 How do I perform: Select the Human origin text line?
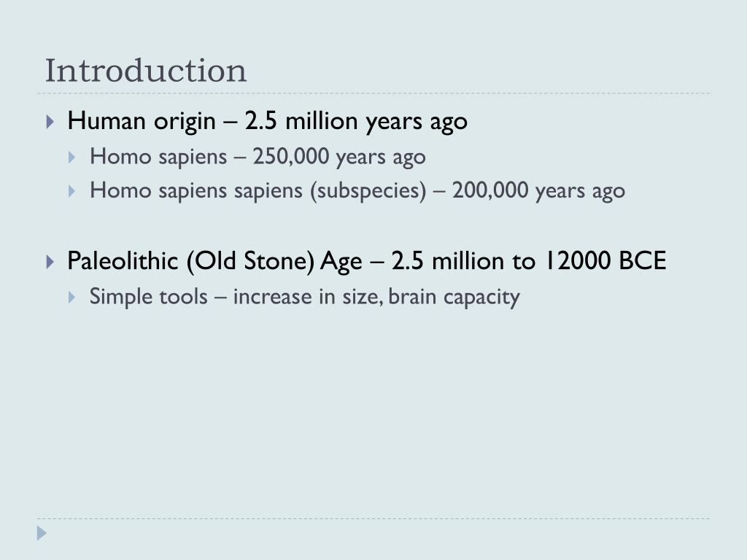pyautogui.click(x=267, y=121)
